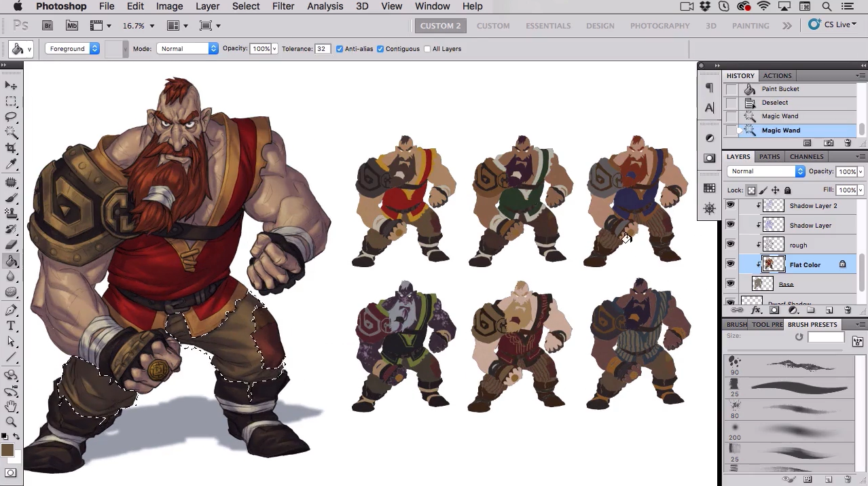Select the Type tool

point(11,326)
